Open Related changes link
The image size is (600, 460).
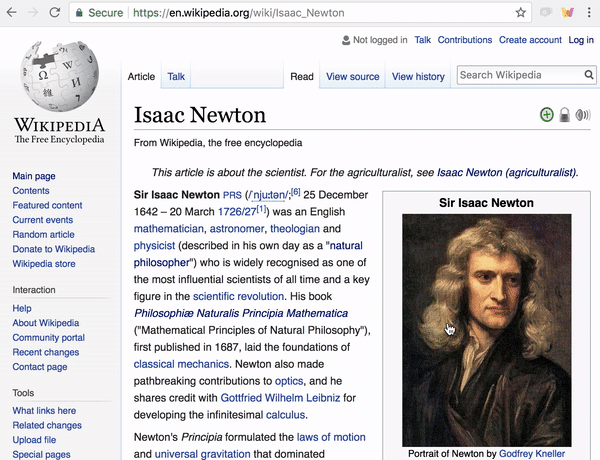coord(47,425)
